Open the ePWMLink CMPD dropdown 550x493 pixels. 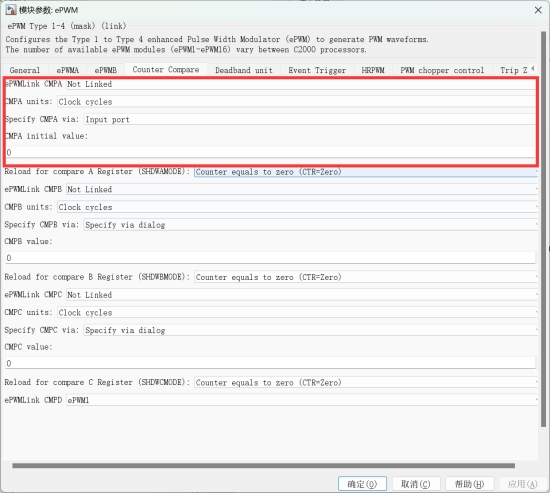[302, 400]
